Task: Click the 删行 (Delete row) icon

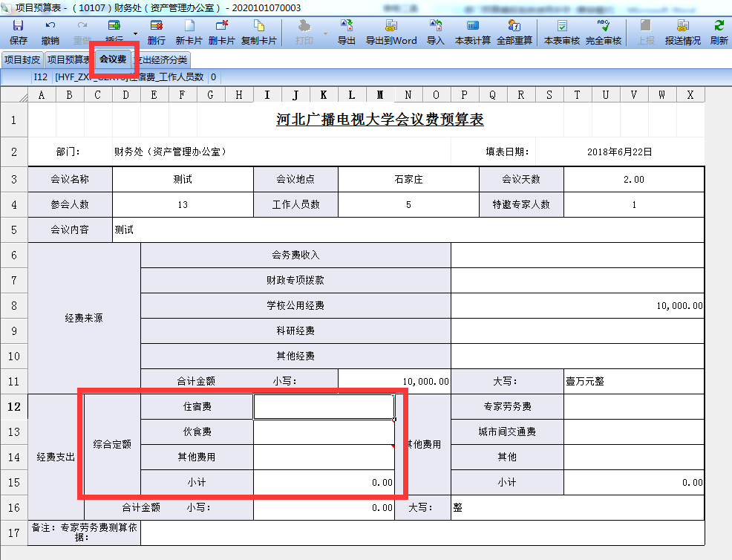Action: coord(157,31)
